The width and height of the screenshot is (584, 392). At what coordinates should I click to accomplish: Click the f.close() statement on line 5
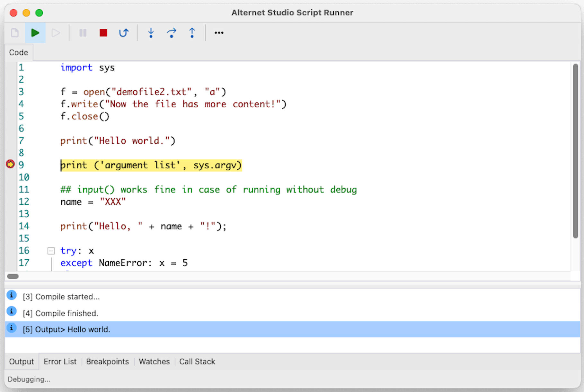pos(85,116)
